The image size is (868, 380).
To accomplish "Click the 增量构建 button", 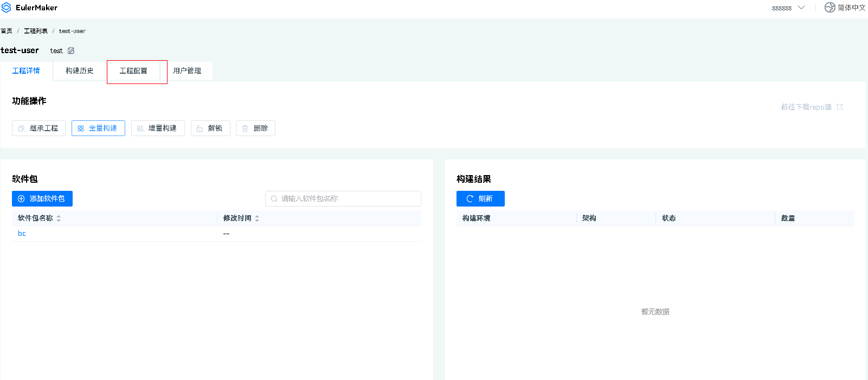I will click(158, 128).
